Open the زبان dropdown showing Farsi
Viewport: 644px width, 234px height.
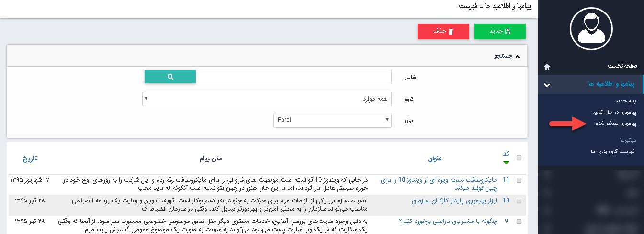332,120
